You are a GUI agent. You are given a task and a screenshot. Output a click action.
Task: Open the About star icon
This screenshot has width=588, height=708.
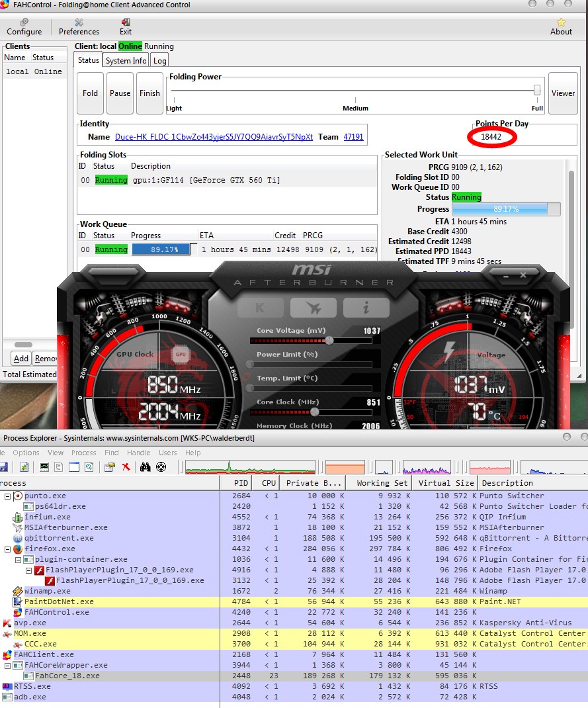pos(561,27)
